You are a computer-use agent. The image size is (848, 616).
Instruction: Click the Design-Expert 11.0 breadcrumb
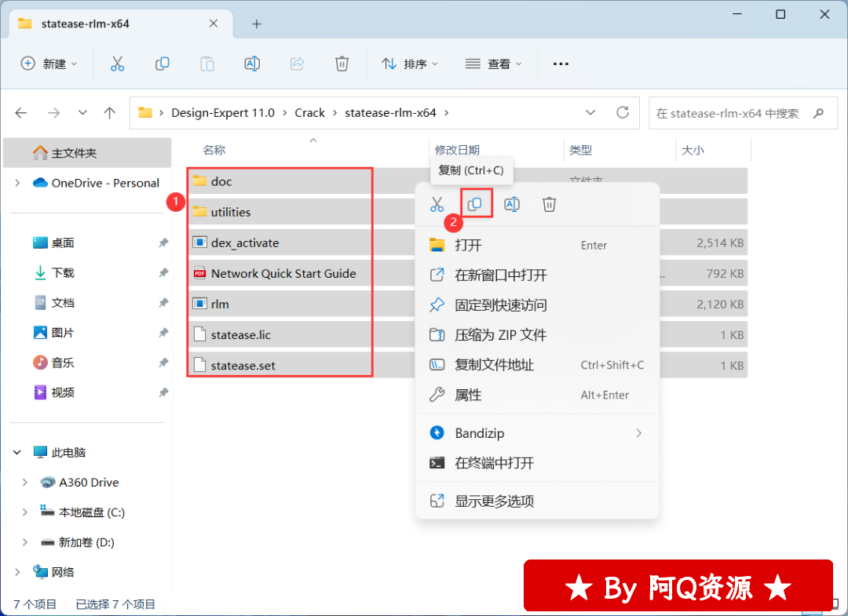coord(223,113)
